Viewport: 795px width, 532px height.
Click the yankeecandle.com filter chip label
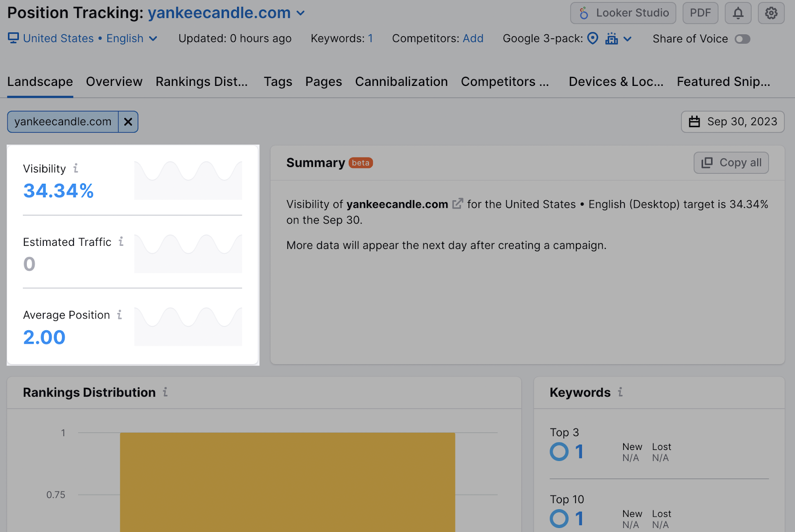tap(63, 122)
